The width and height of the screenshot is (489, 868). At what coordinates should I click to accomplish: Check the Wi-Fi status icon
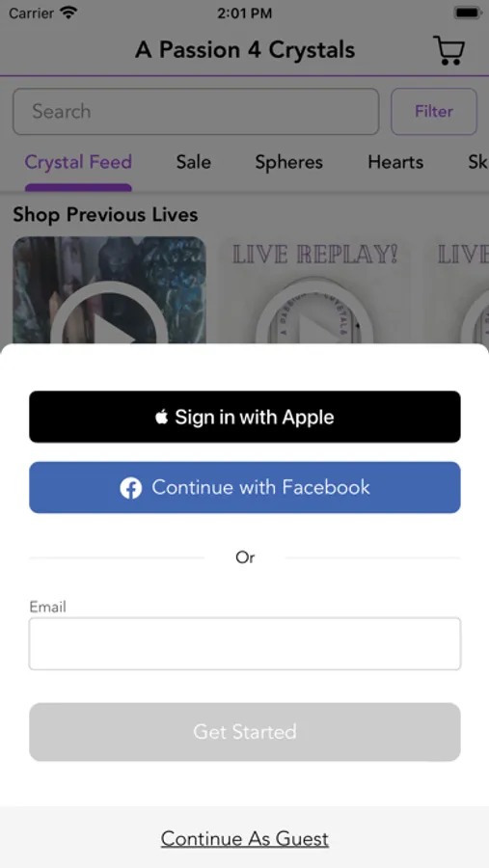(x=68, y=13)
